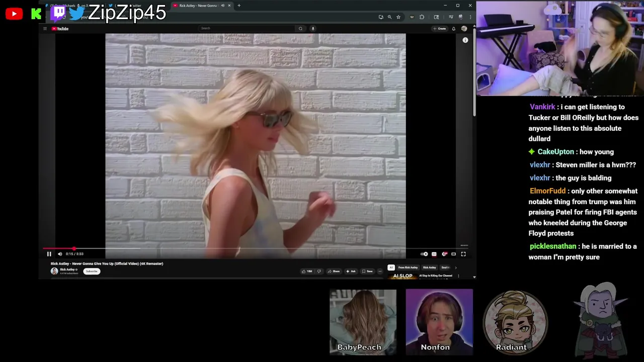Image resolution: width=644 pixels, height=362 pixels.
Task: Click the Twitter bird logo in the overlay
Action: pyautogui.click(x=77, y=13)
